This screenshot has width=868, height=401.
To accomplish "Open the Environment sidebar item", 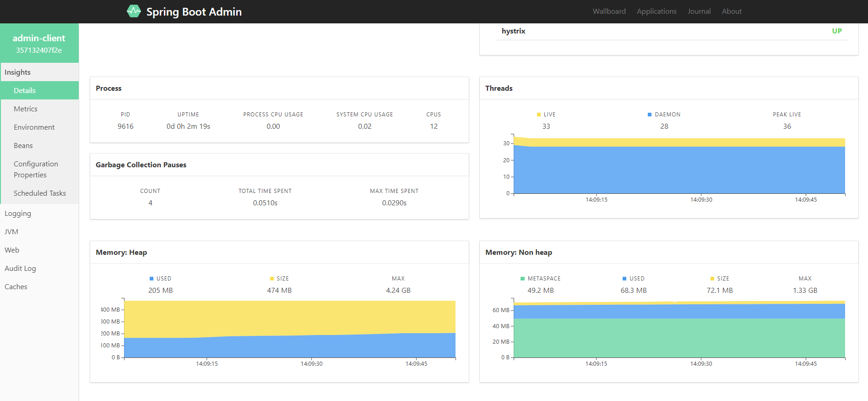I will tap(39, 127).
